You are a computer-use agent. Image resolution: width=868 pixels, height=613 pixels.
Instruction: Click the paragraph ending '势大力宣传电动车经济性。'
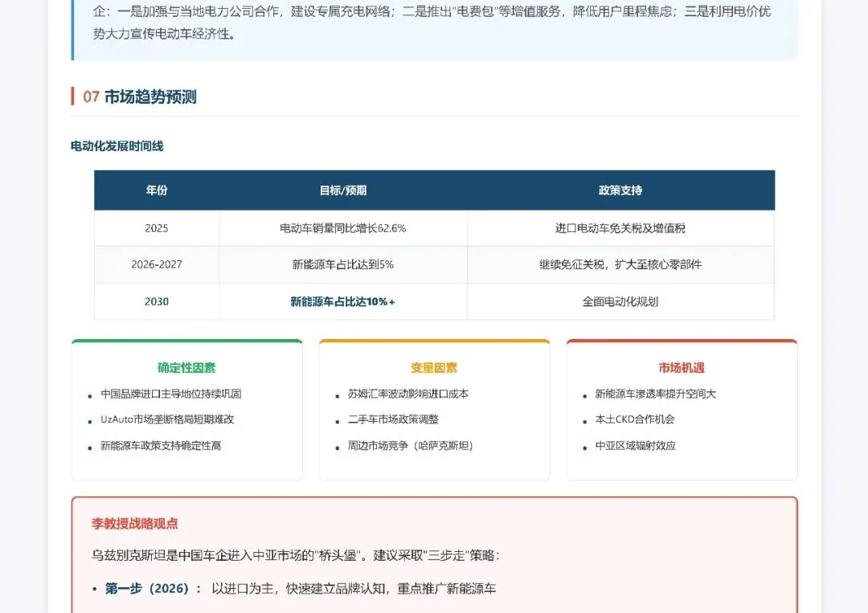click(432, 22)
